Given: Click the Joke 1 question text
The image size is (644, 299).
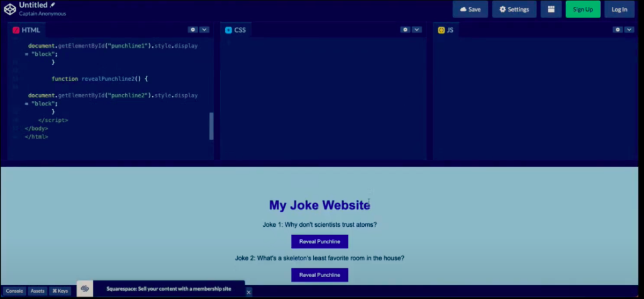Looking at the screenshot, I should (x=319, y=224).
